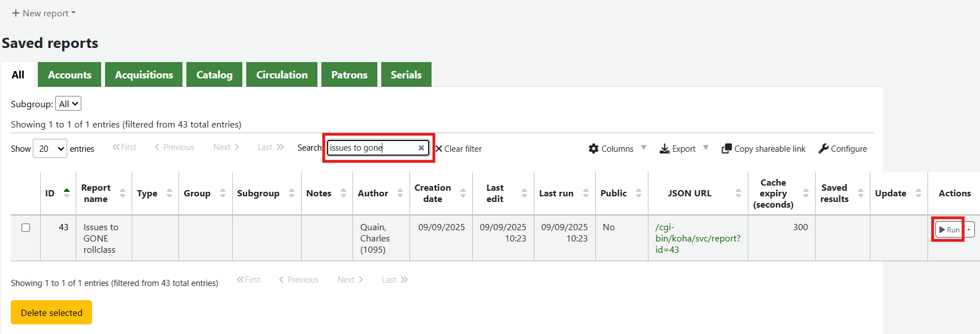Viewport: 980px width, 334px height.
Task: Open the Show entries count dropdown
Action: click(50, 149)
